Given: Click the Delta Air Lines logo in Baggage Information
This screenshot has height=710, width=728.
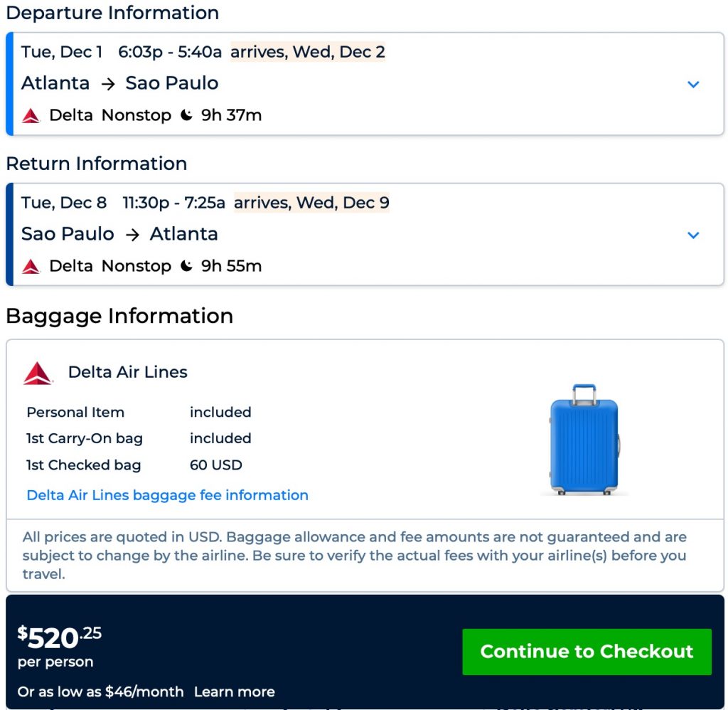Looking at the screenshot, I should click(x=38, y=373).
